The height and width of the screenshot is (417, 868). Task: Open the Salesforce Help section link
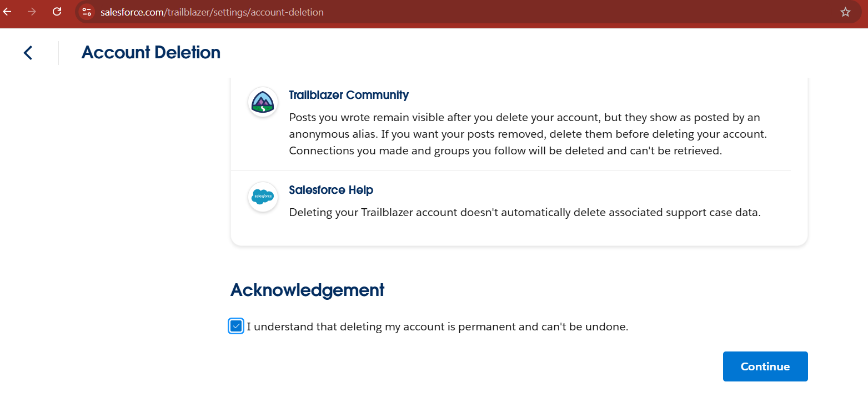click(330, 190)
